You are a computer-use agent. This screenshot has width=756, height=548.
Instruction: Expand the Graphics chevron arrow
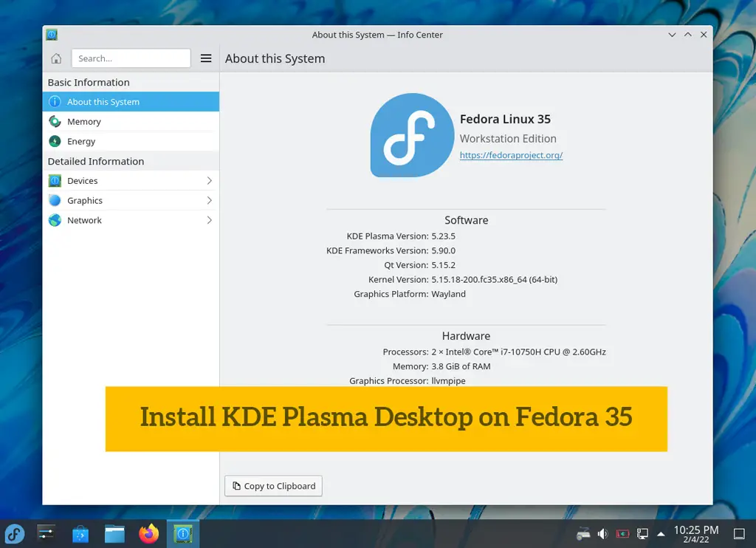pyautogui.click(x=209, y=200)
